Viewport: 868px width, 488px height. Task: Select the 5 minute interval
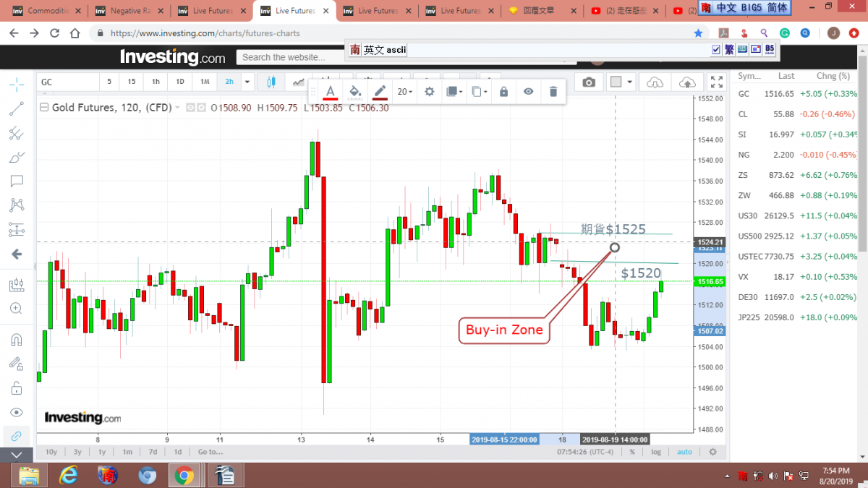[x=109, y=82]
